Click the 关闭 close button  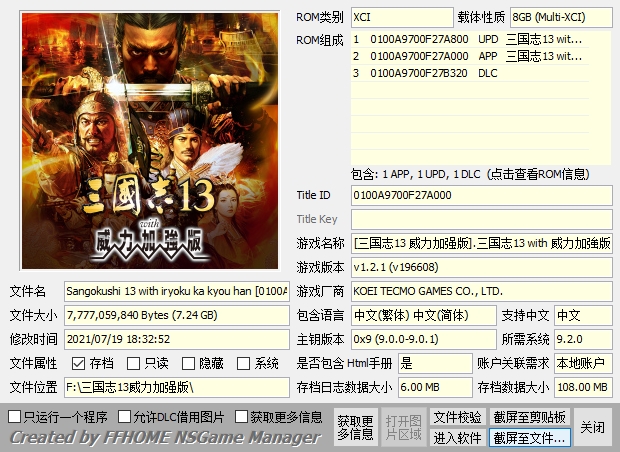tap(592, 427)
